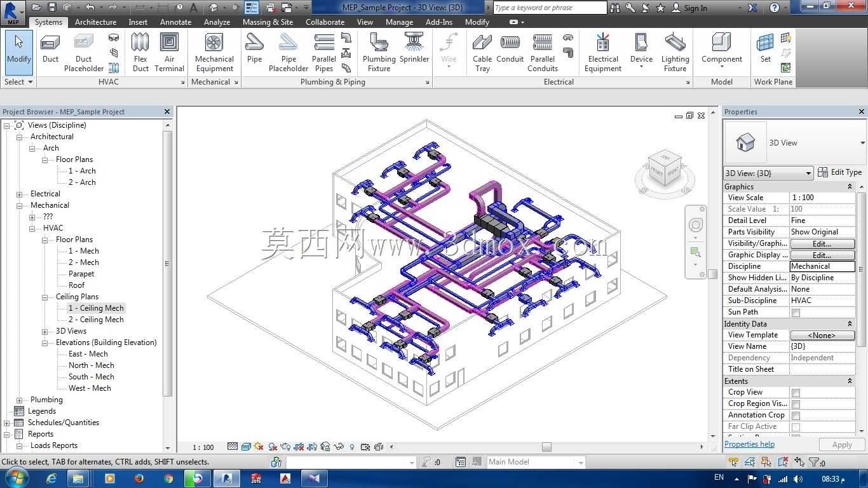Click Edit for Graphic Display Options

(822, 255)
